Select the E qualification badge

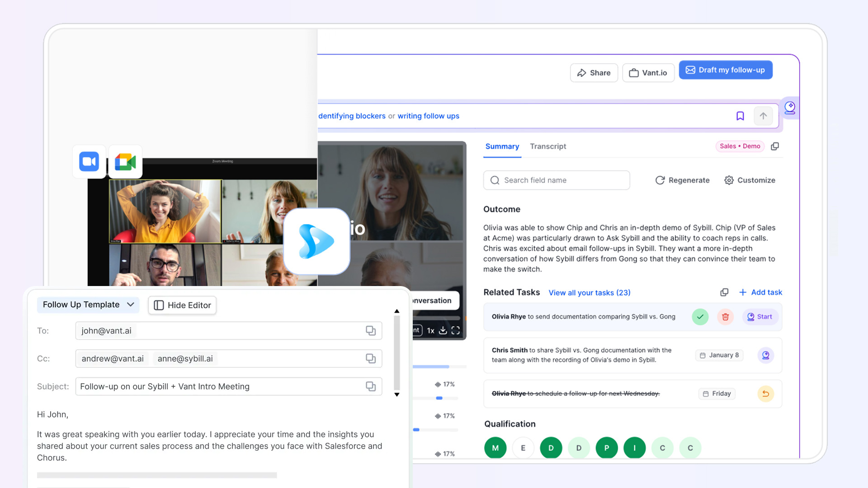click(523, 448)
